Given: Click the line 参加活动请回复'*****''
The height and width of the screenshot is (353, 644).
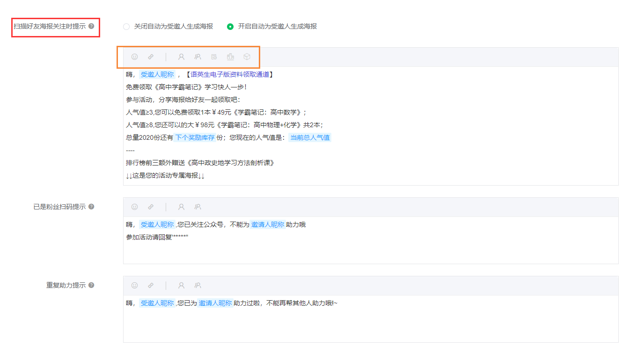Looking at the screenshot, I should click(157, 237).
